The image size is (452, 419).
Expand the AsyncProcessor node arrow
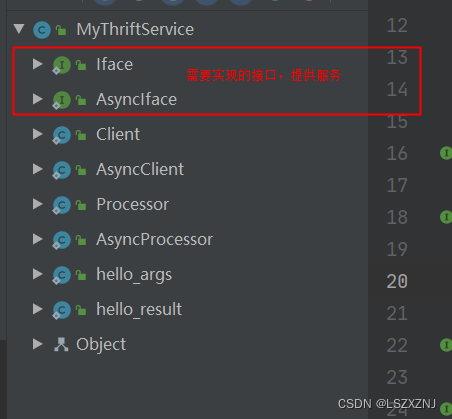(38, 239)
